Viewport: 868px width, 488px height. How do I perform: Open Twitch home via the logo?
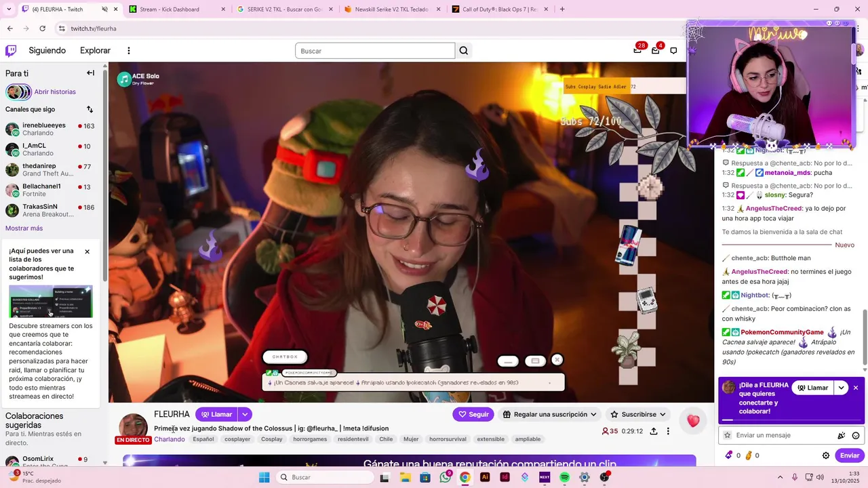point(11,51)
